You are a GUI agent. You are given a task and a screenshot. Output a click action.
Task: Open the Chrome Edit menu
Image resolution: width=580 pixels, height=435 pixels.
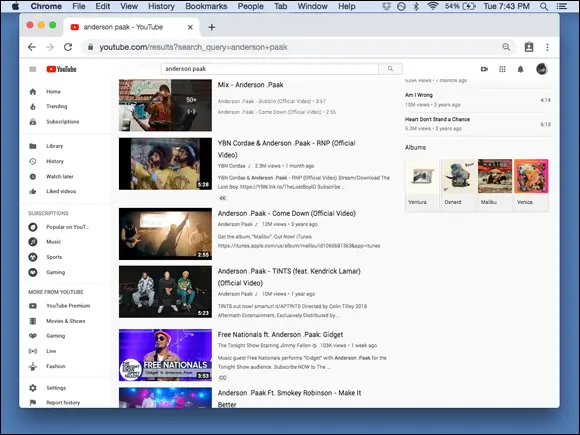click(103, 6)
